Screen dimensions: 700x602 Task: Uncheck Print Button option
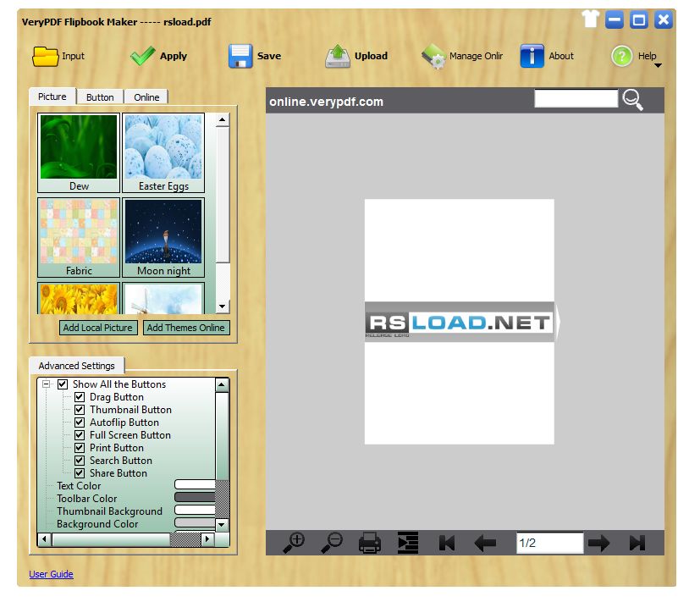pos(80,448)
